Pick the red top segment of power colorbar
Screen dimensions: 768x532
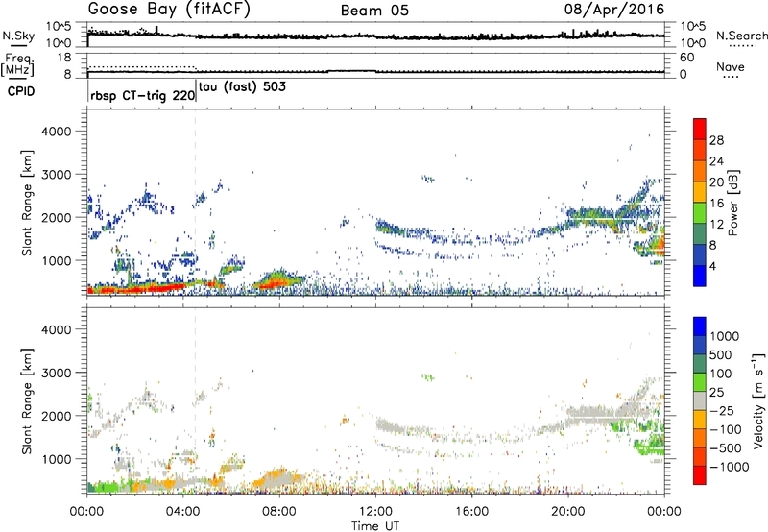(700, 129)
